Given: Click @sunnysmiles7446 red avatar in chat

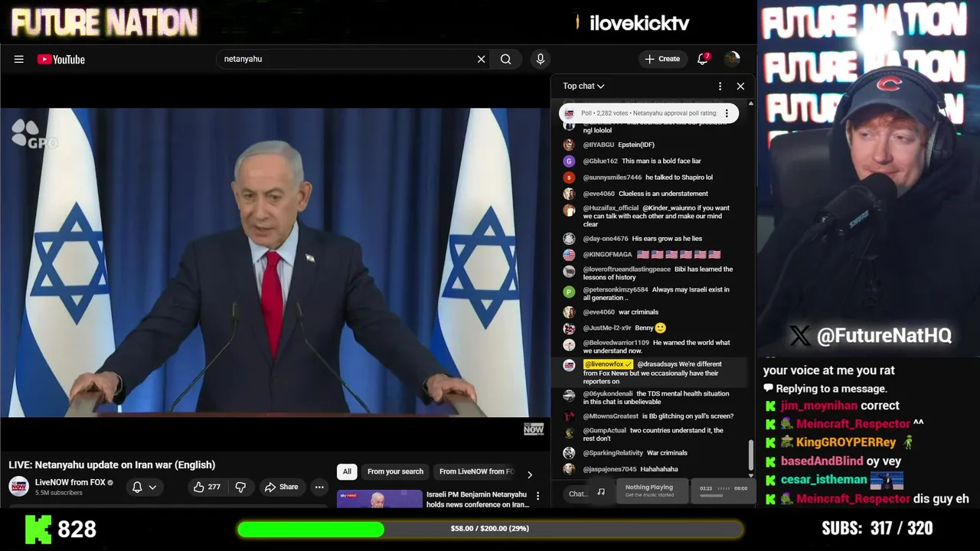Looking at the screenshot, I should pos(569,178).
